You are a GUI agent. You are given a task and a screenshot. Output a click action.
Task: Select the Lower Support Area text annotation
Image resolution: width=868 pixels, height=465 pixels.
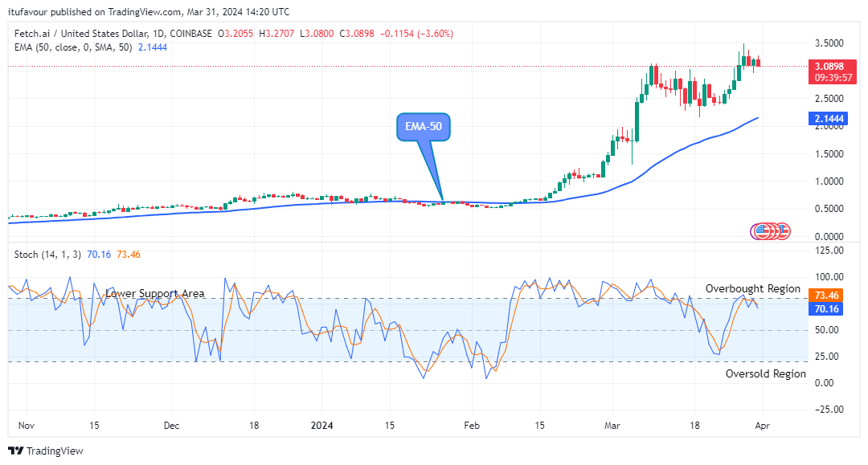click(155, 294)
